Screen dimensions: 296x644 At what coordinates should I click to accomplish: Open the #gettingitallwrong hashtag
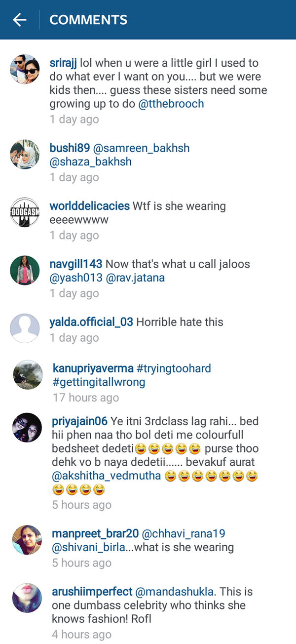pyautogui.click(x=99, y=382)
